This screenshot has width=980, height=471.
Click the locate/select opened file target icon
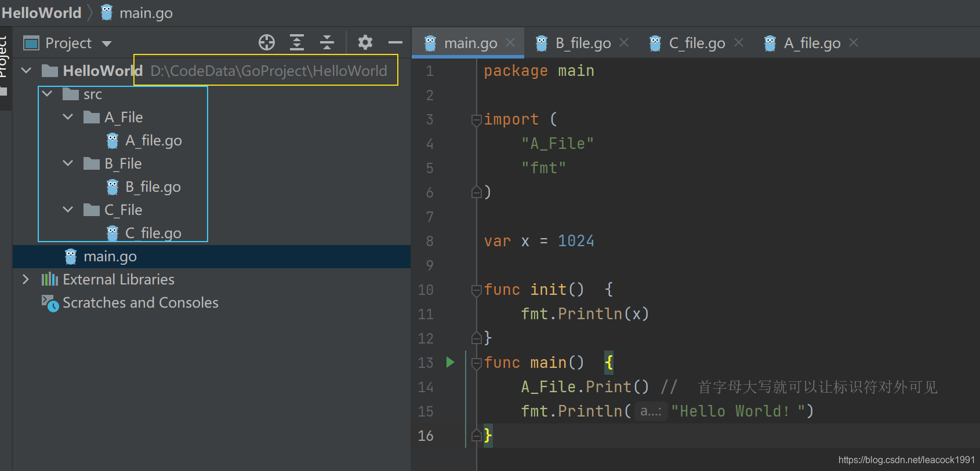tap(266, 42)
